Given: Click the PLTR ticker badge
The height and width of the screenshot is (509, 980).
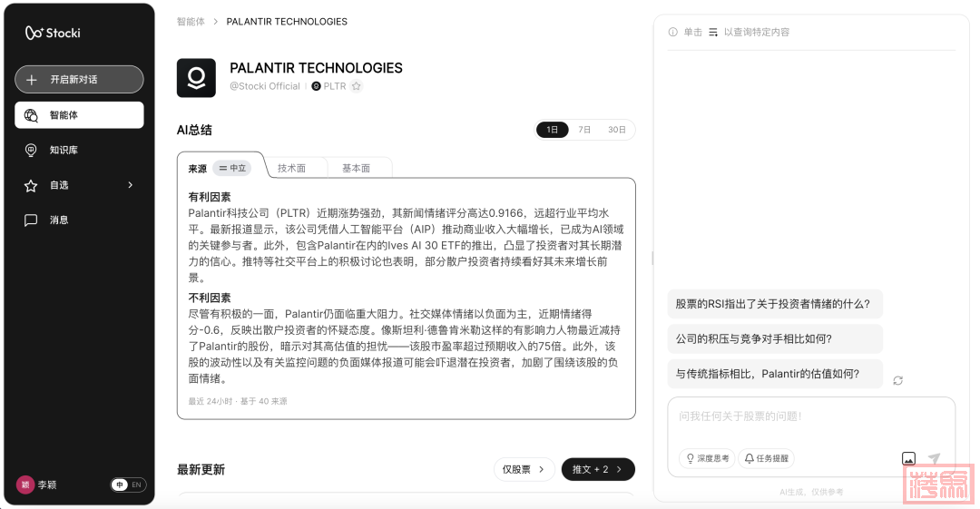Looking at the screenshot, I should point(328,86).
